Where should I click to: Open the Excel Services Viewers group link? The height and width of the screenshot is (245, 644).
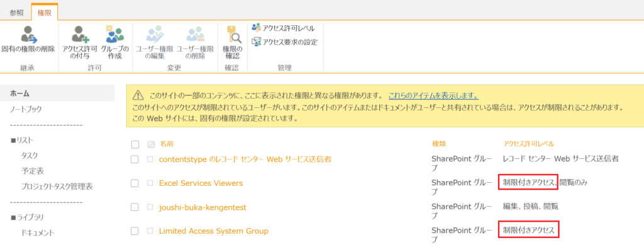tap(201, 183)
